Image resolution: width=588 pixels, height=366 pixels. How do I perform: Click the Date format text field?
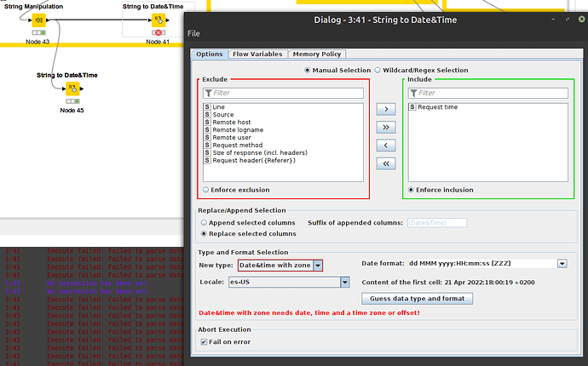click(x=482, y=264)
